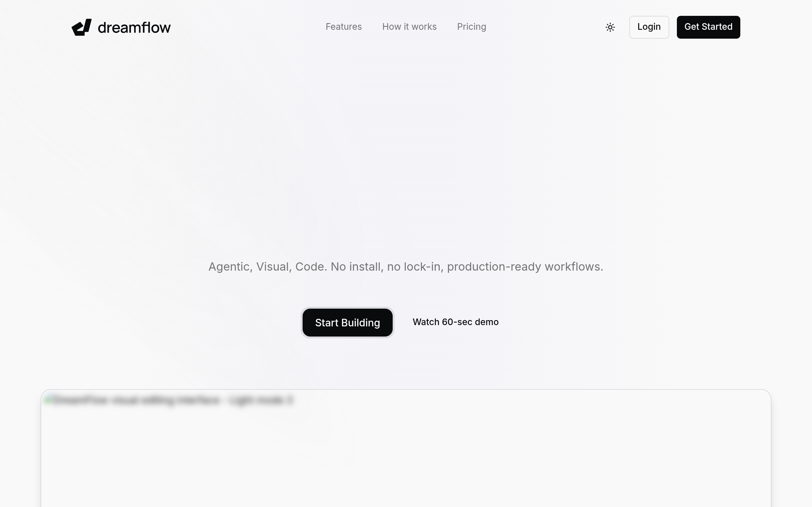Click the blurred DreamFlow interface alt text
The width and height of the screenshot is (812, 507).
173,400
